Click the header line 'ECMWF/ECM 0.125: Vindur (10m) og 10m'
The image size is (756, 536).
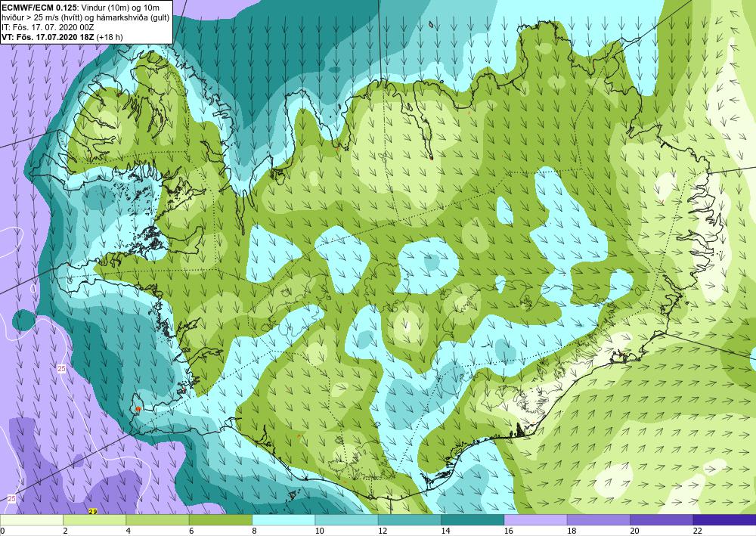(81, 8)
